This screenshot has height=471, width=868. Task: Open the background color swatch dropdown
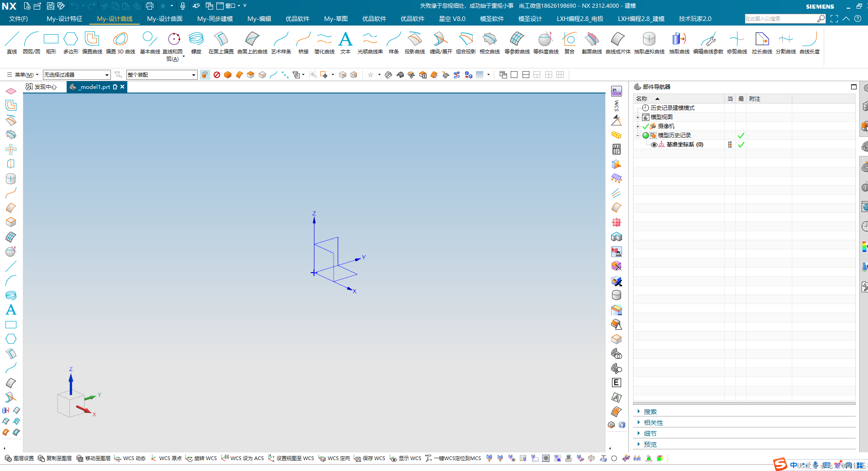click(488, 75)
